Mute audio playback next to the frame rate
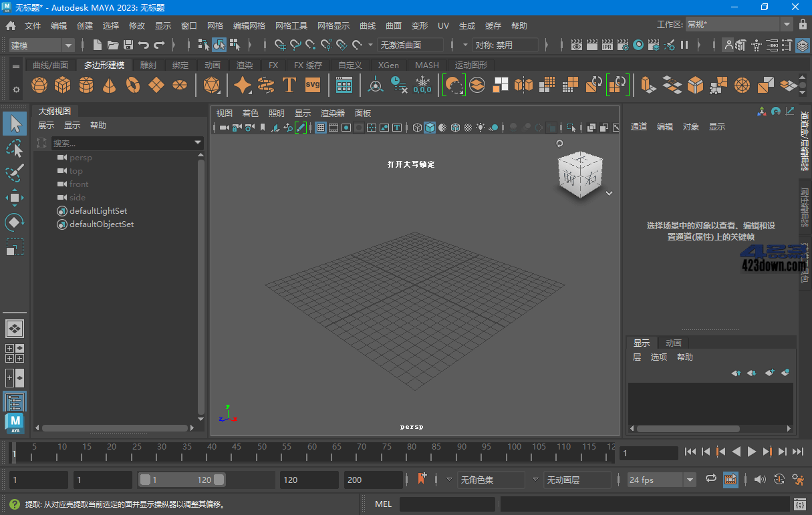Screen dimensions: 812x515 click(x=761, y=480)
